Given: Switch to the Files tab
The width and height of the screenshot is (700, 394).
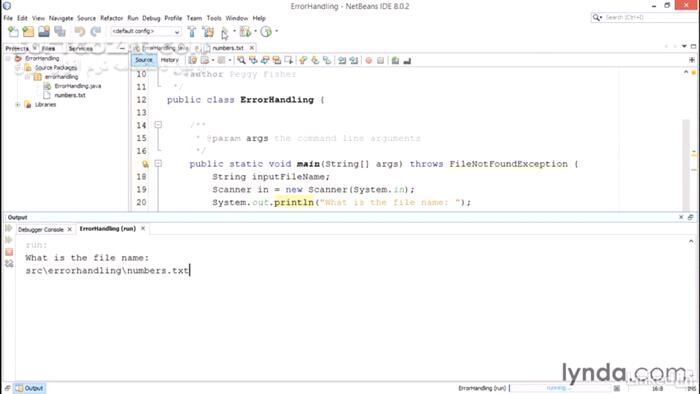Looking at the screenshot, I should (x=48, y=48).
